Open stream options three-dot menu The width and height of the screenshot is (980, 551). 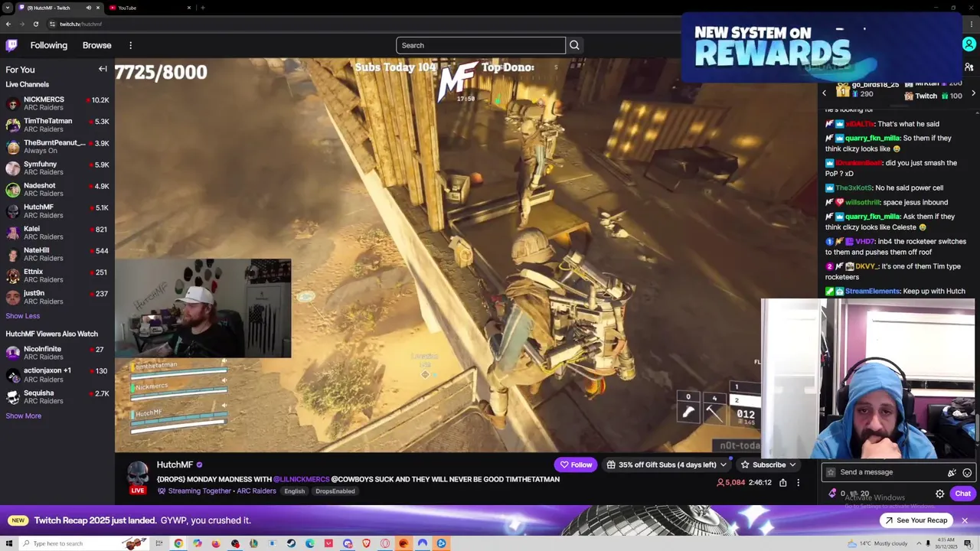coord(798,483)
